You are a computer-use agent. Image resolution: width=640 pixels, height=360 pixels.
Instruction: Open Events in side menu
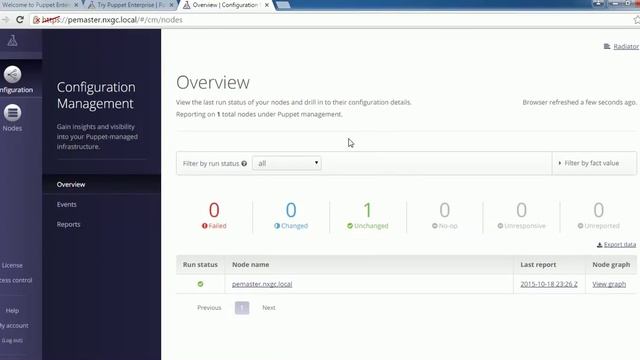(x=67, y=204)
